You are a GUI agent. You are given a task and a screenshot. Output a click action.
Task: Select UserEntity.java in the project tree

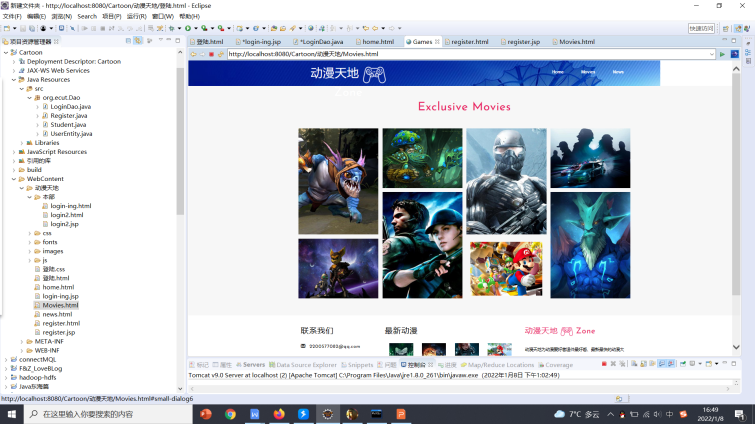click(x=71, y=134)
